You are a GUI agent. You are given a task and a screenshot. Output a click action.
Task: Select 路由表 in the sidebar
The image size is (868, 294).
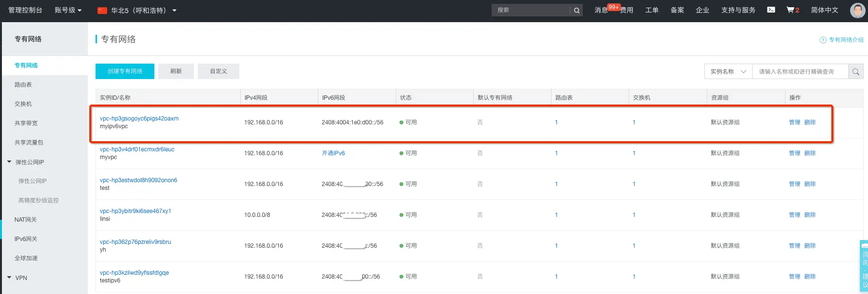[x=23, y=85]
